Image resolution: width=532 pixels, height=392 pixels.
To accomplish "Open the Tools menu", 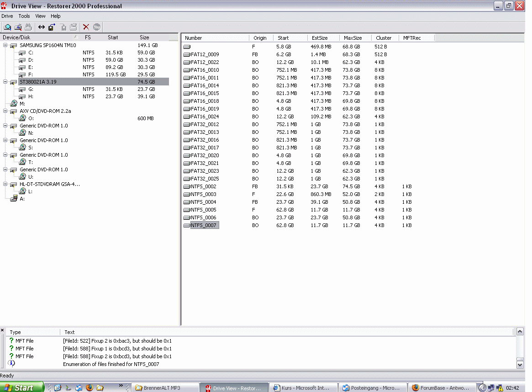I will 24,16.
